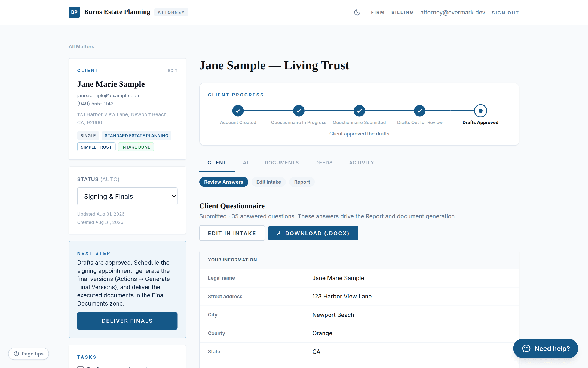Click the Burns Estate Planning title
Screen dimensions: 588x368
(x=117, y=12)
